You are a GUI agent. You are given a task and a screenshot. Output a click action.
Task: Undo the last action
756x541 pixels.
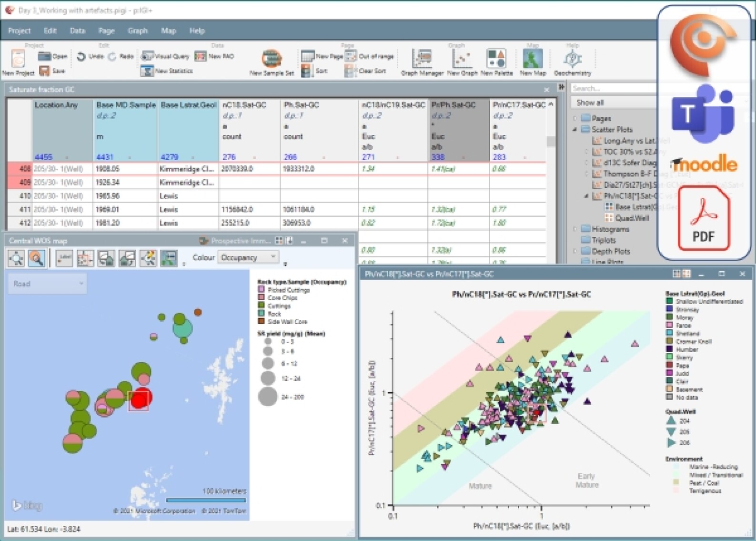(81, 56)
